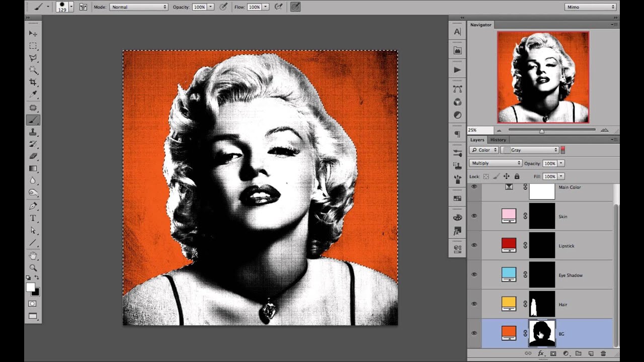
Task: Select the Line tool
Action: click(33, 242)
